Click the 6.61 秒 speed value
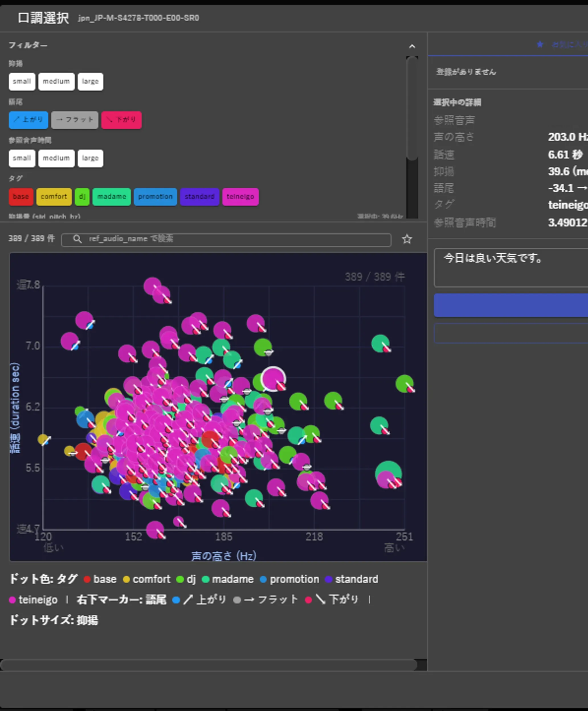Image resolution: width=588 pixels, height=711 pixels. tap(565, 155)
